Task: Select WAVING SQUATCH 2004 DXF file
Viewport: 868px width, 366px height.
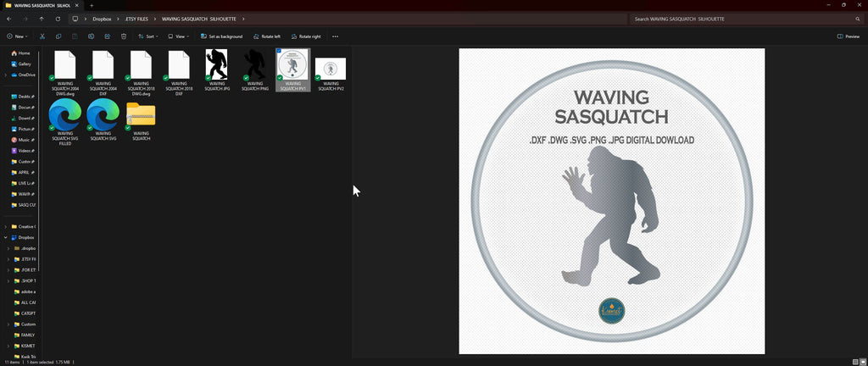Action: [103, 72]
